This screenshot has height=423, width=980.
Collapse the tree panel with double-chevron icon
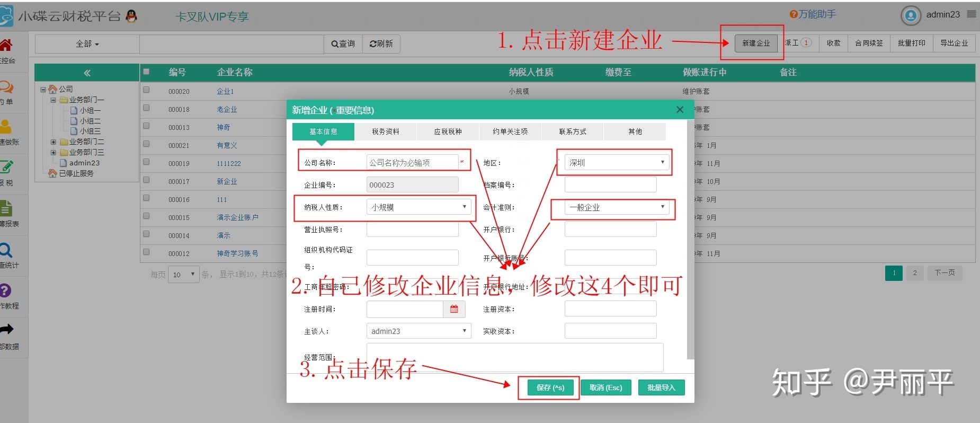click(87, 73)
